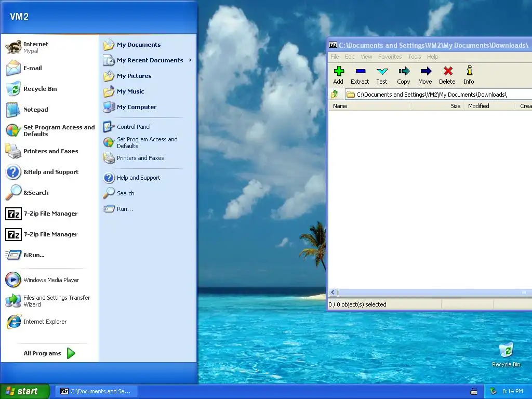
Task: Open Help and Support in right column
Action: pyautogui.click(x=148, y=178)
